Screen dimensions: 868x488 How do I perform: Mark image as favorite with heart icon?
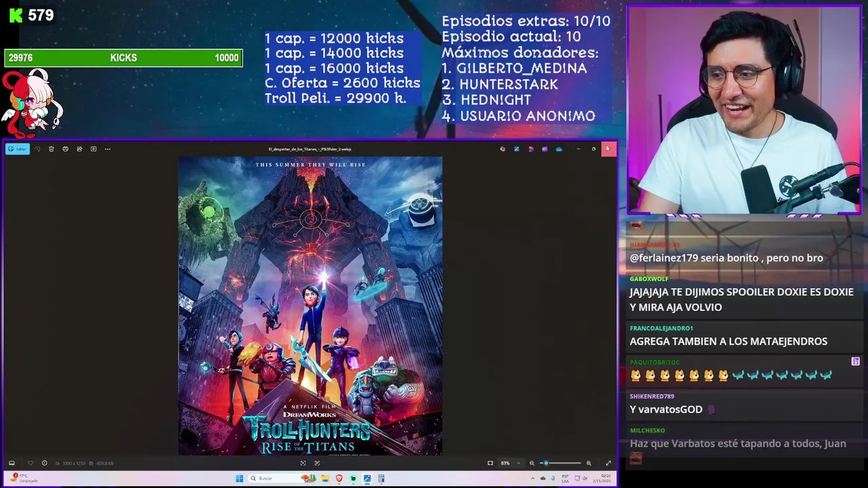pyautogui.click(x=30, y=463)
